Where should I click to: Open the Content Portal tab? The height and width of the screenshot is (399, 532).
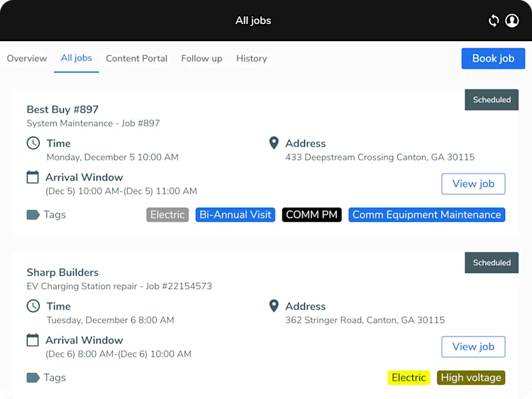(x=136, y=58)
